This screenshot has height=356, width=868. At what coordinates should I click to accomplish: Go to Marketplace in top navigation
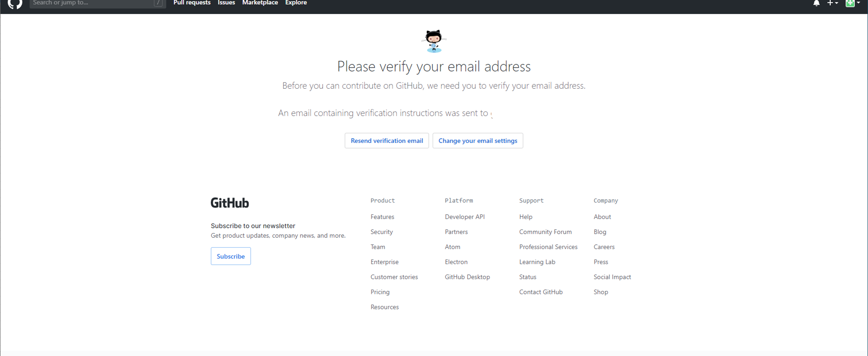(x=260, y=3)
